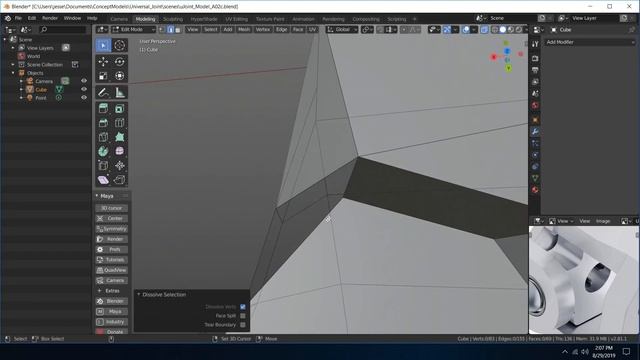Open the Modifiers wrench properties tab
Image resolution: width=640 pixels, height=360 pixels.
(x=535, y=131)
